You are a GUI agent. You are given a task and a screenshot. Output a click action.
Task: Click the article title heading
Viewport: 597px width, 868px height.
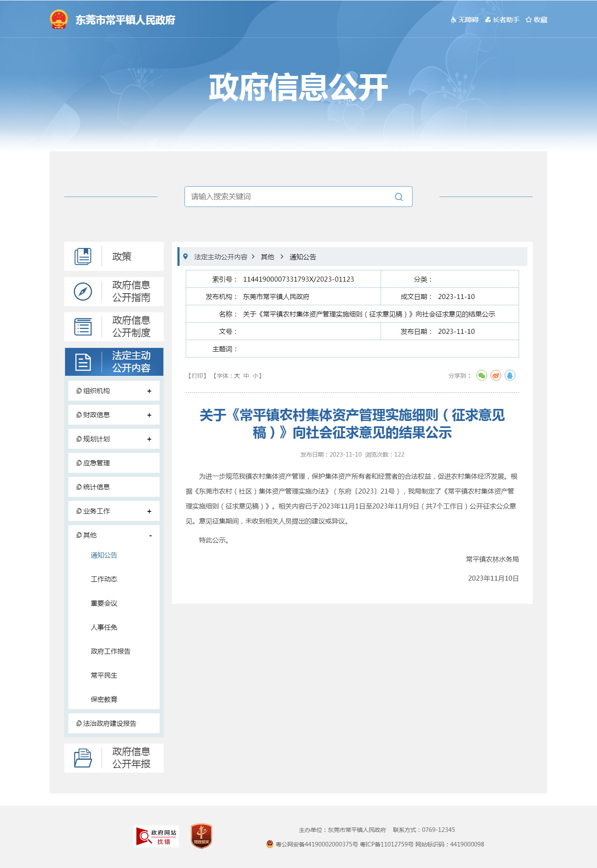point(352,424)
